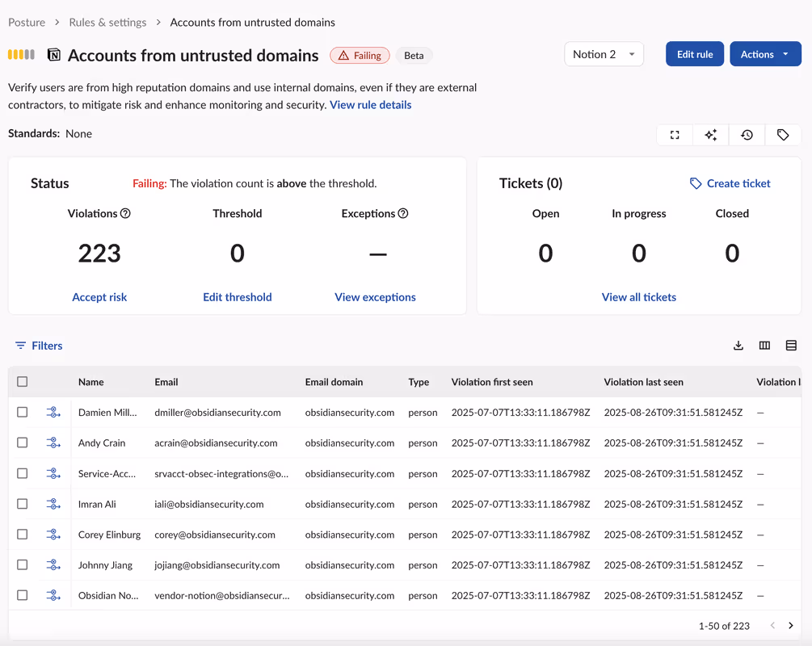Click the tag icon in toolbar
812x646 pixels.
tap(783, 135)
